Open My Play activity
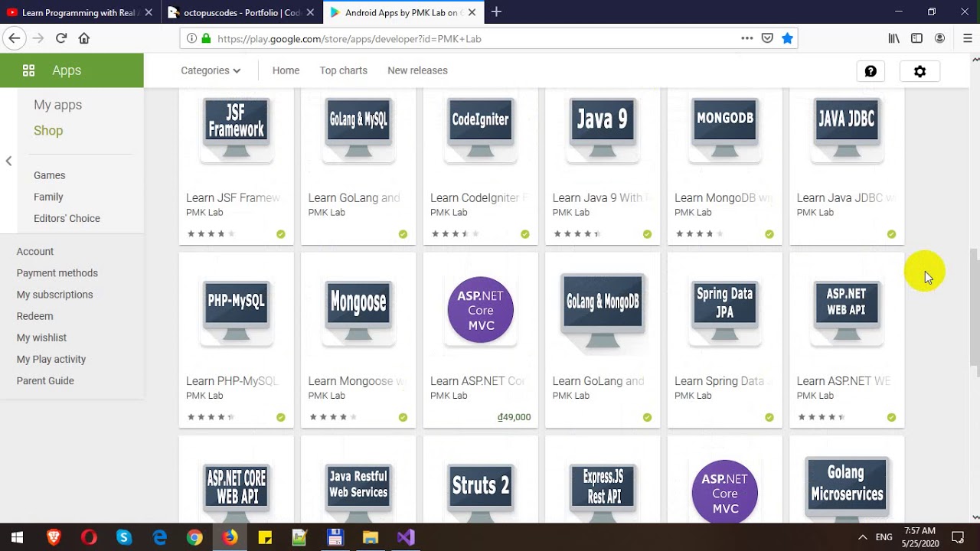The height and width of the screenshot is (551, 980). click(x=51, y=359)
